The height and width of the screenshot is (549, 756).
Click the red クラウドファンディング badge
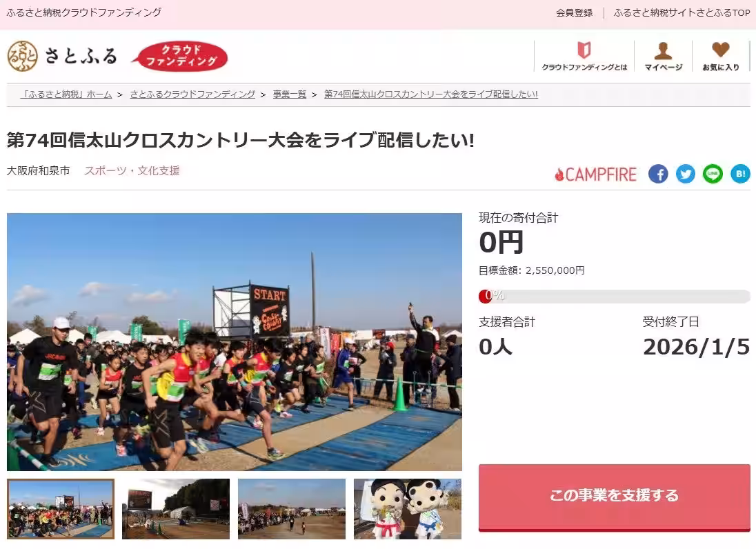click(x=180, y=56)
